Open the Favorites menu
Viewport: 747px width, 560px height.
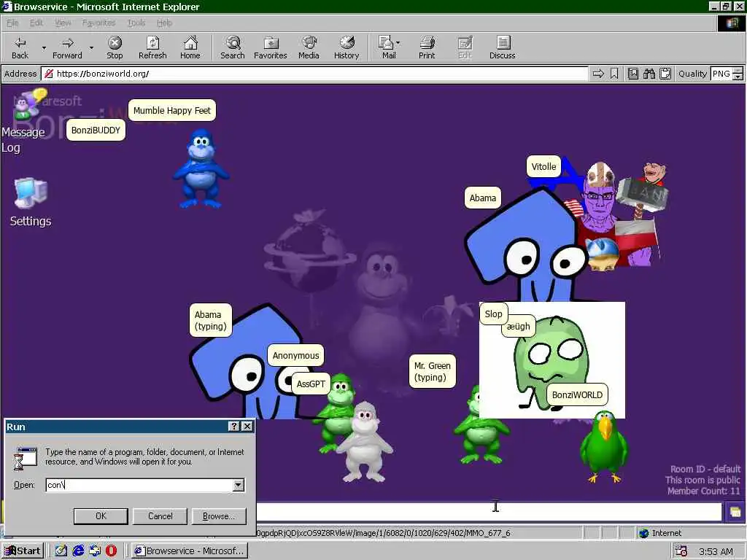(x=98, y=23)
